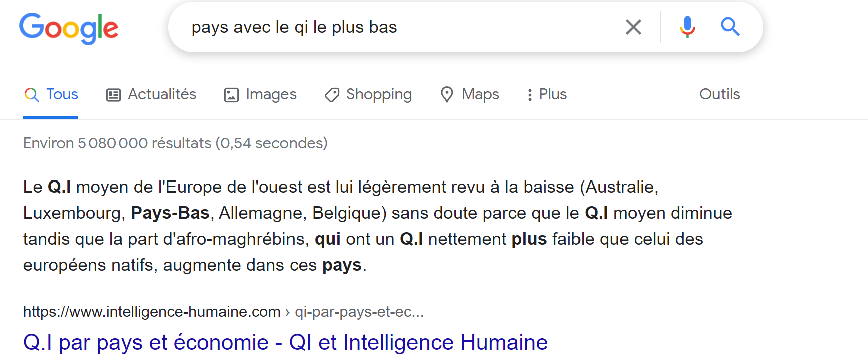Go to the Maps tab
This screenshot has width=868, height=363.
point(470,94)
